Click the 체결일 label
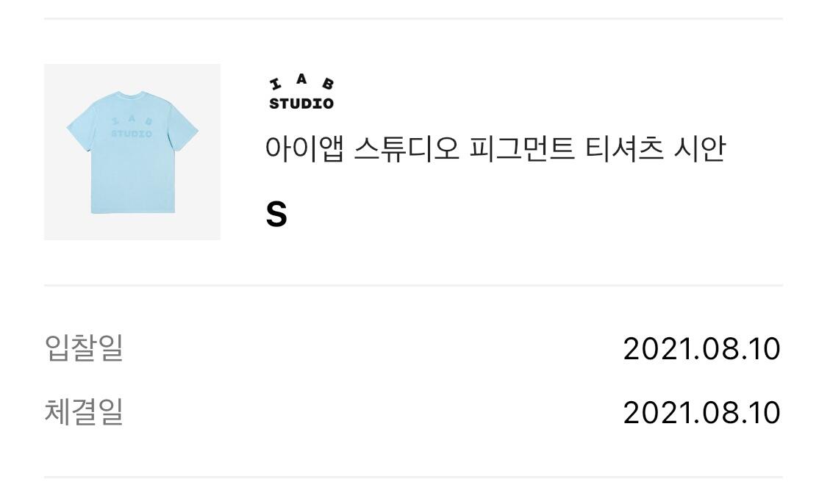The height and width of the screenshot is (504, 819). (84, 411)
